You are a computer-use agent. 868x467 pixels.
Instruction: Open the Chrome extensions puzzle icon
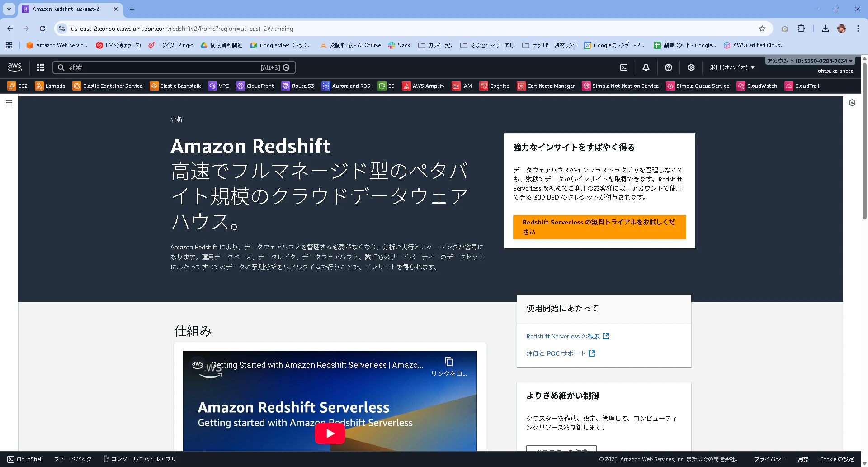tap(801, 29)
